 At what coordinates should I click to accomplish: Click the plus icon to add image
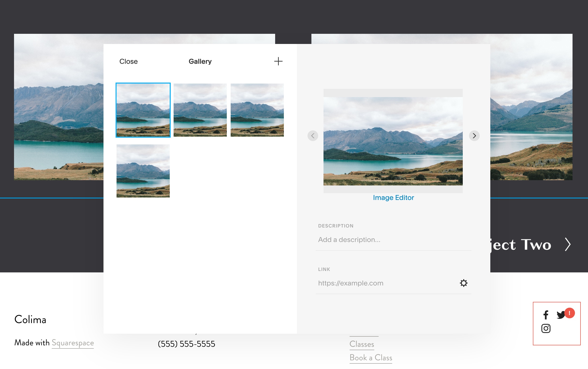point(278,61)
